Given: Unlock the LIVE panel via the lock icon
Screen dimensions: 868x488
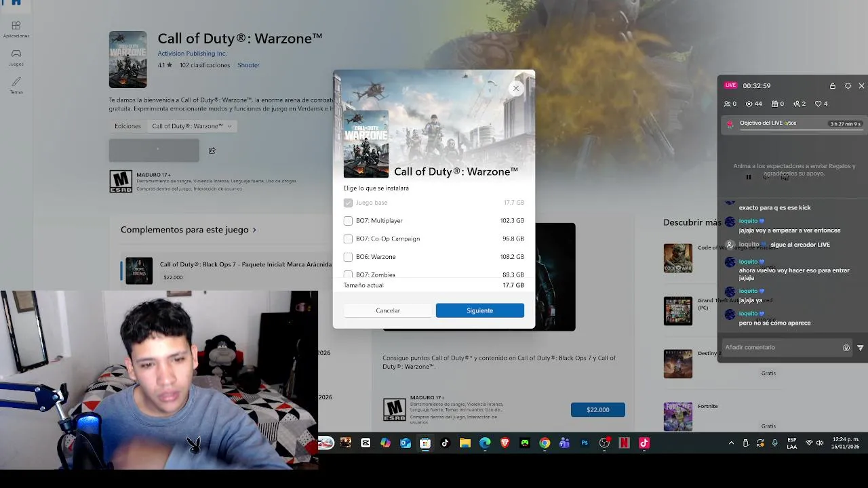Looking at the screenshot, I should click(x=833, y=86).
